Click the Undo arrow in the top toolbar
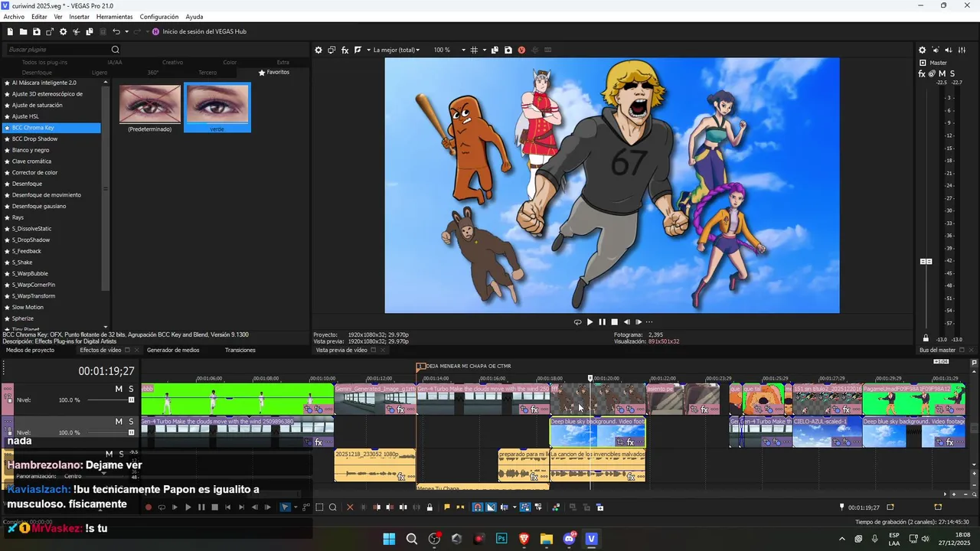980x551 pixels. (116, 31)
